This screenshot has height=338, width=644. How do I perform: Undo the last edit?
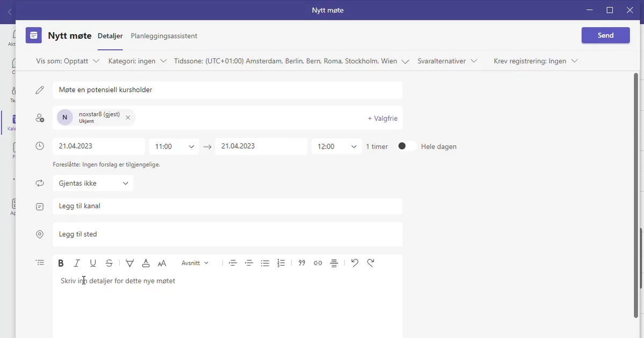[x=354, y=263]
